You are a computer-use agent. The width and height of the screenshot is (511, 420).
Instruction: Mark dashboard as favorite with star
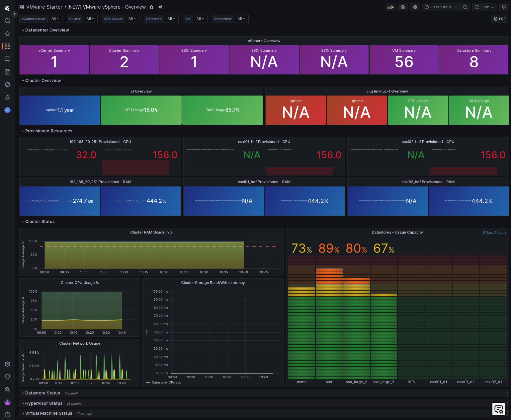click(151, 7)
